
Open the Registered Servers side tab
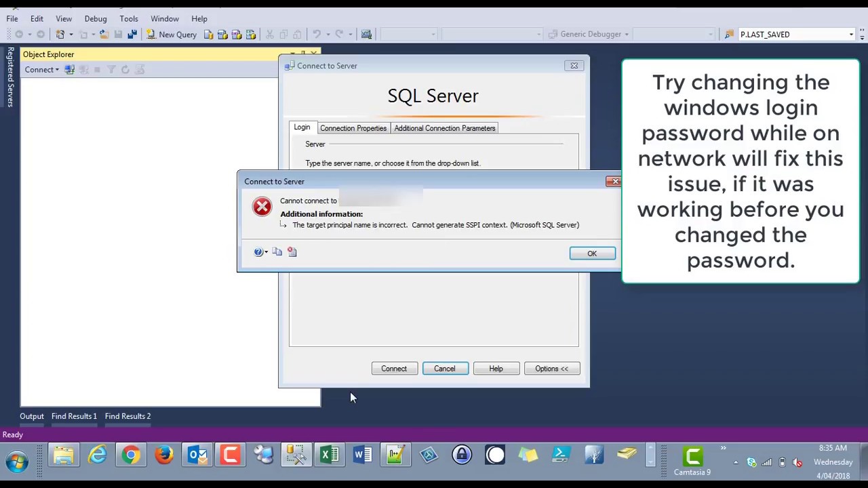point(10,77)
